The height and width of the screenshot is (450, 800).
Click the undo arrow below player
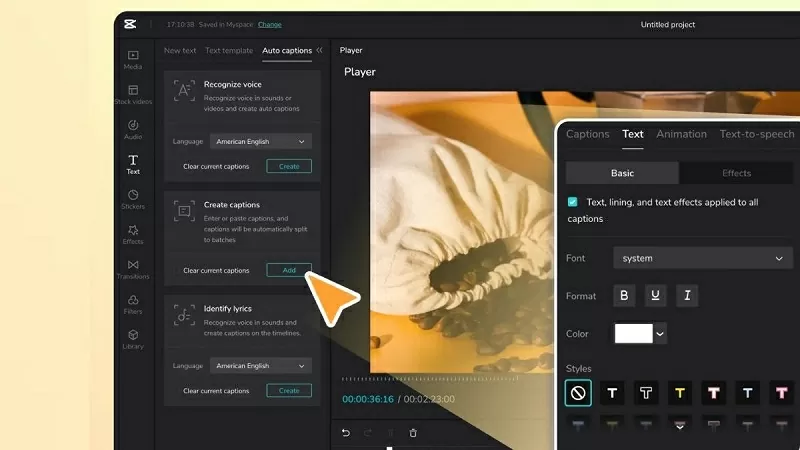pos(346,433)
